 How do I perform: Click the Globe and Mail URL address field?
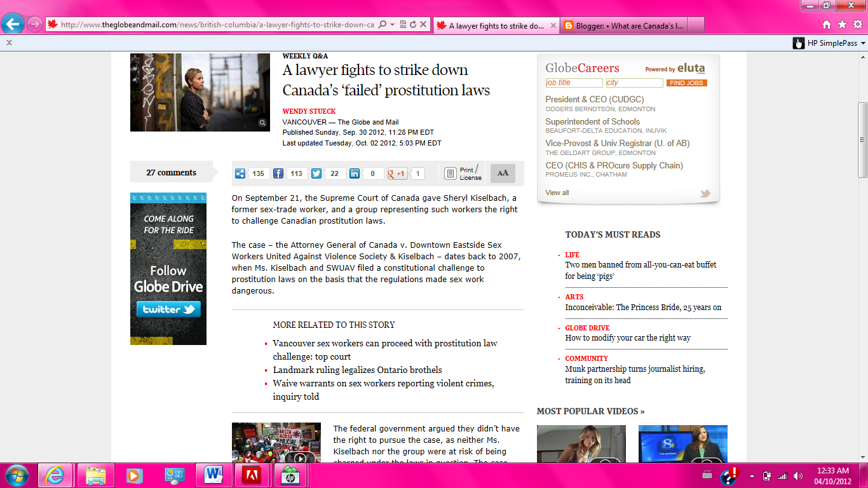pos(217,25)
